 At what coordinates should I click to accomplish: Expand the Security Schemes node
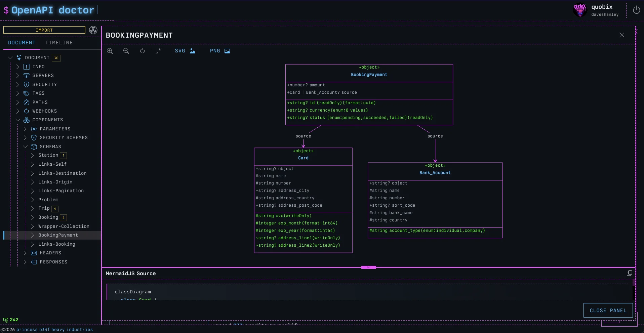pos(25,138)
